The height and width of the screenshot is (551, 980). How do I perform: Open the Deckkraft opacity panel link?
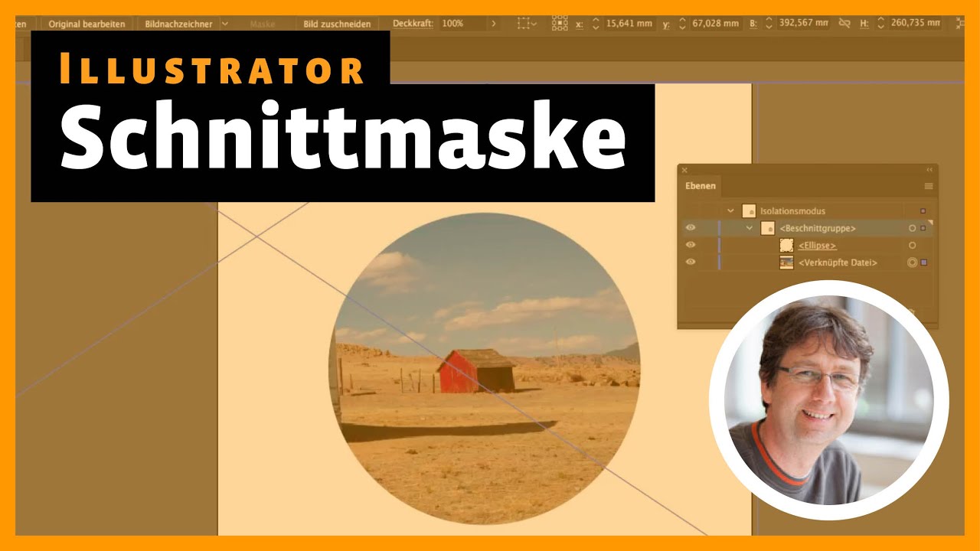[x=413, y=24]
